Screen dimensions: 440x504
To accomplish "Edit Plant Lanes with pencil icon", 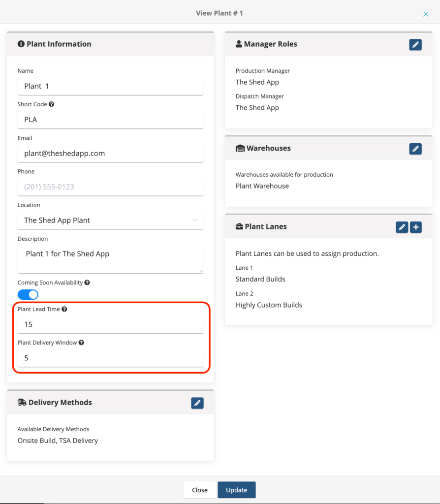I will [x=402, y=227].
